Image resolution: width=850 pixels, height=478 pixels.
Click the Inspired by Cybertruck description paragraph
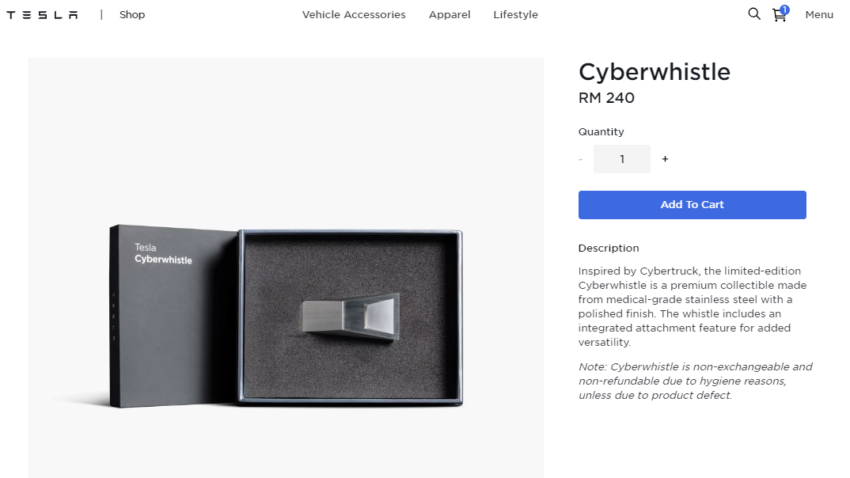(x=692, y=307)
